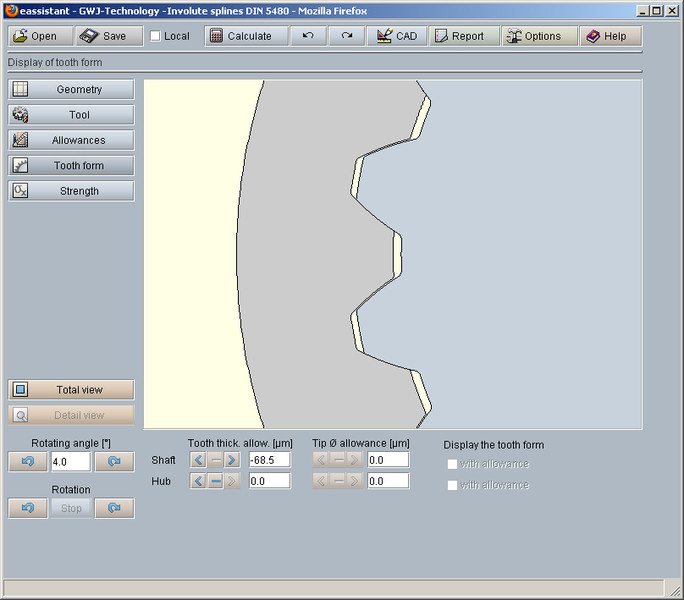Decrease Hub tooth thickness allowance with left arrow
The width and height of the screenshot is (684, 600).
click(198, 481)
